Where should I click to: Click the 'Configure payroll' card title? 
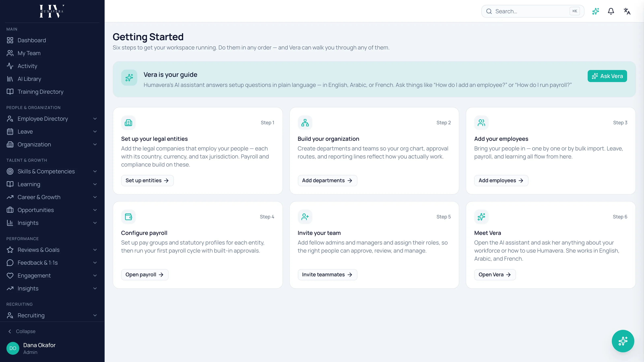click(144, 233)
